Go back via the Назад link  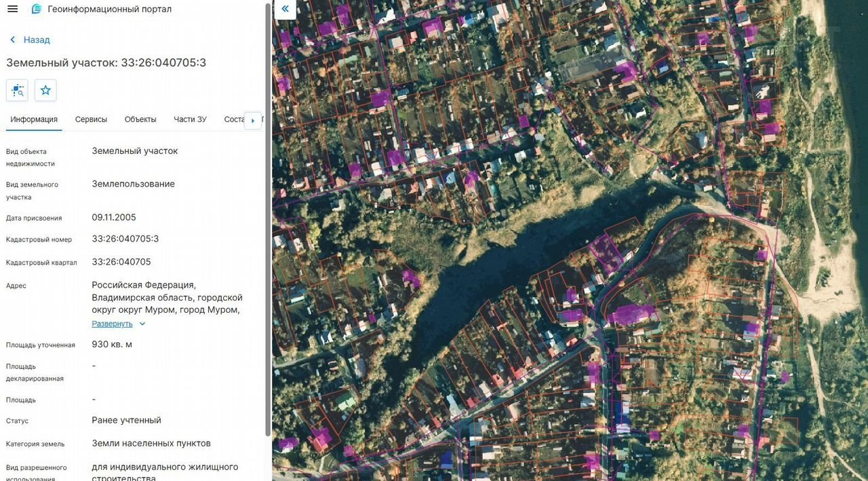coord(37,40)
